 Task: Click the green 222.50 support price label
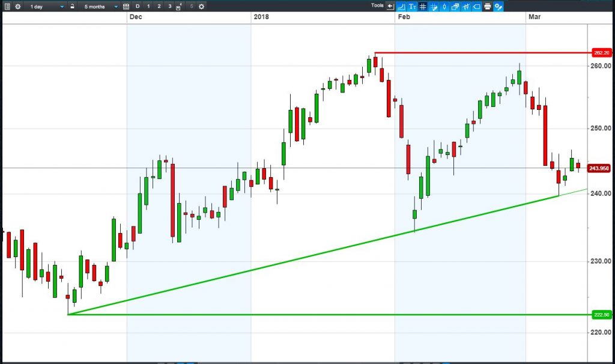pyautogui.click(x=601, y=315)
